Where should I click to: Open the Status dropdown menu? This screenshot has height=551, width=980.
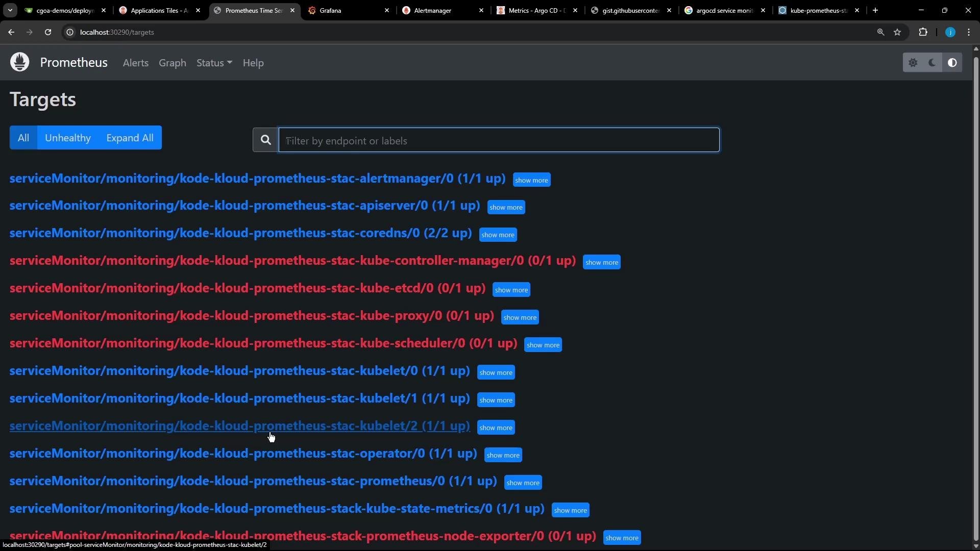pyautogui.click(x=214, y=63)
